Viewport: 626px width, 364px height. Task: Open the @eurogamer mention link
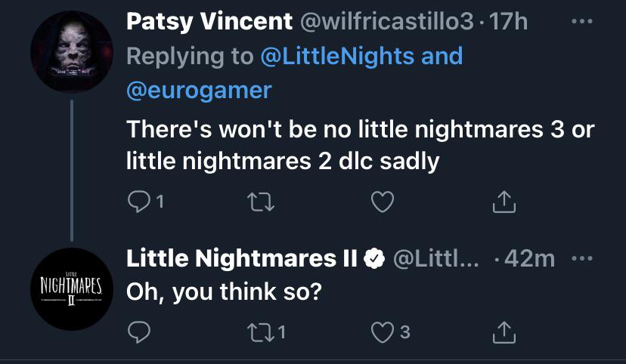click(200, 90)
